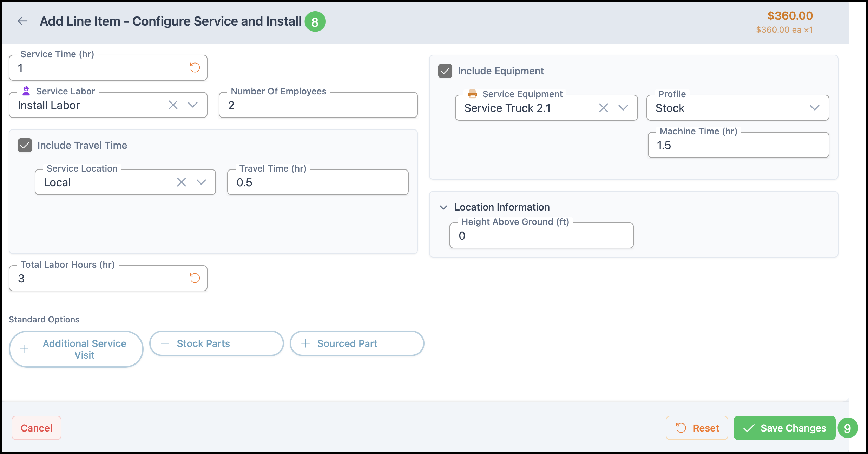Image resolution: width=868 pixels, height=454 pixels.
Task: Clear the Local service location
Action: [x=182, y=182]
